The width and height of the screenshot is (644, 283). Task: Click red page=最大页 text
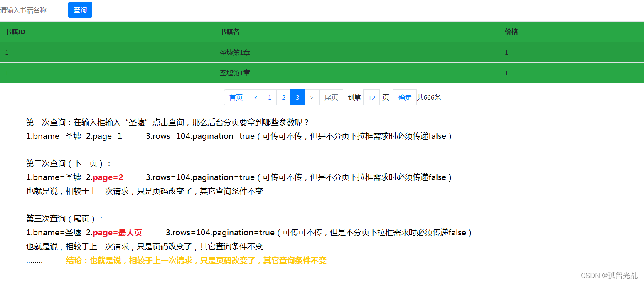click(x=118, y=233)
